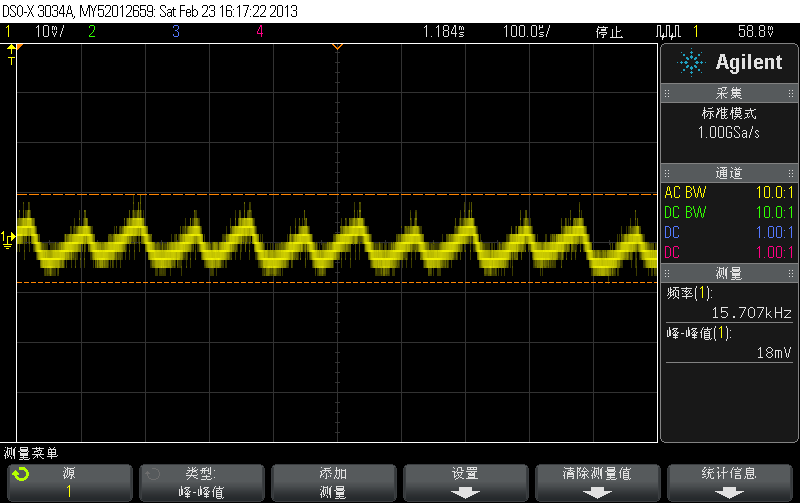Click the trigger edge waveform icon
The width and height of the screenshot is (800, 503).
point(668,32)
